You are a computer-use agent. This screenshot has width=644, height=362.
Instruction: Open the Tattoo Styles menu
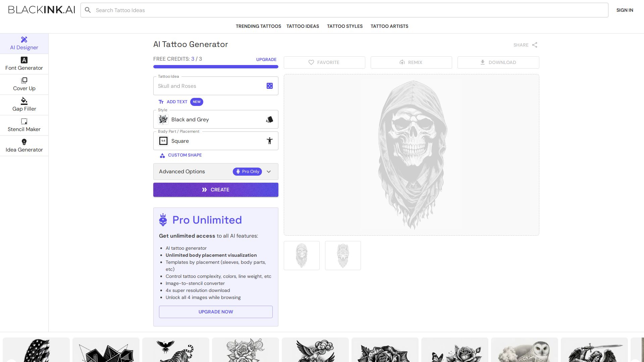(344, 26)
